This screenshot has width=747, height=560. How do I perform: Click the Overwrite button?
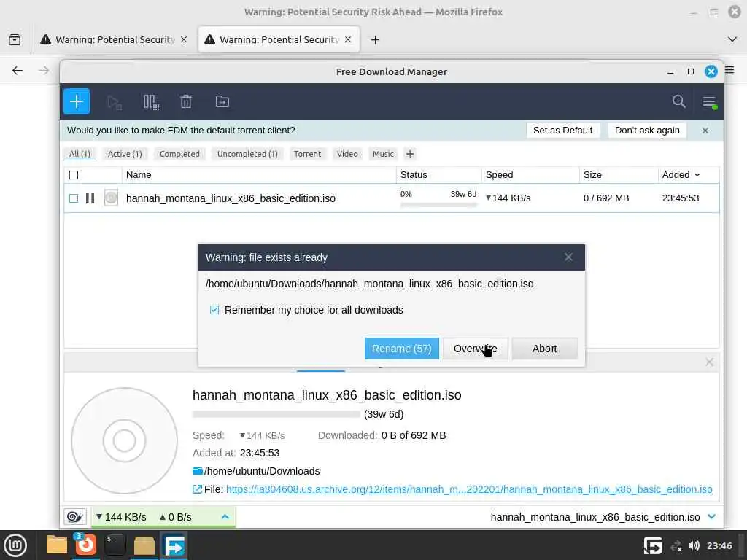coord(475,349)
